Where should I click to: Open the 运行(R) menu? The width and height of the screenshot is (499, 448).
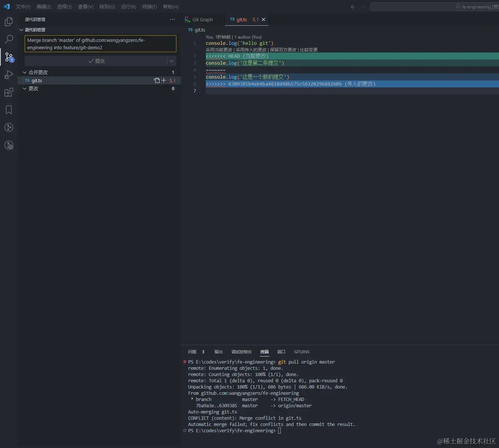pos(128,7)
